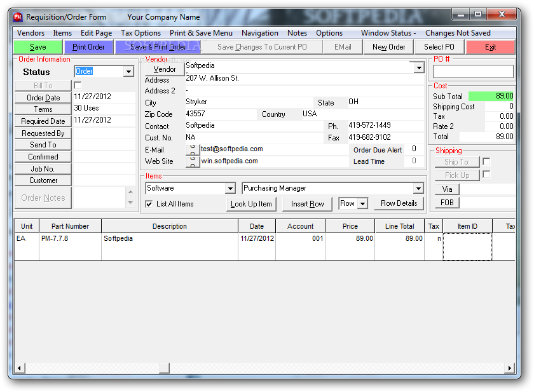Enable the Ship To checkbox
Screen dimensions: 534x392
click(486, 161)
